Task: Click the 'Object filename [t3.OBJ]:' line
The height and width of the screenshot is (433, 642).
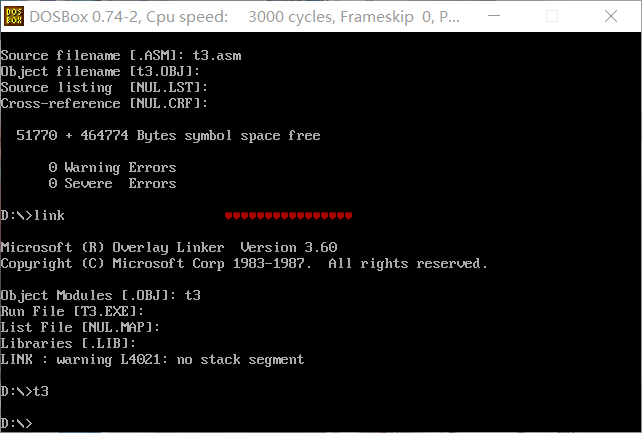Action: coord(101,71)
